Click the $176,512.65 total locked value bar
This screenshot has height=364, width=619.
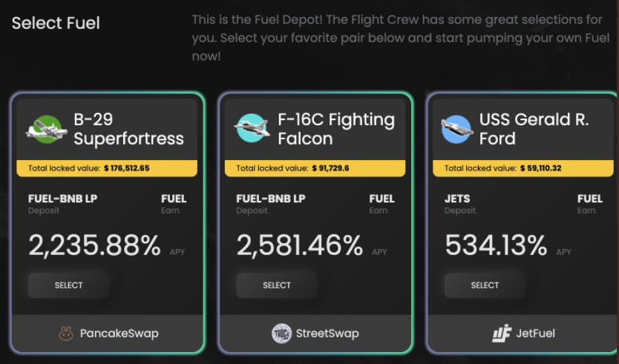pos(107,168)
